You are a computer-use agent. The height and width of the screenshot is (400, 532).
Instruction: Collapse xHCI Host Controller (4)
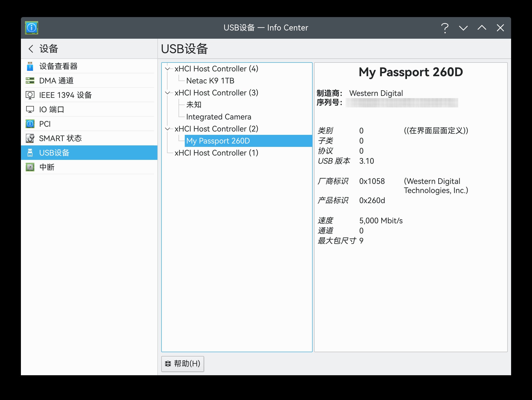pyautogui.click(x=167, y=69)
